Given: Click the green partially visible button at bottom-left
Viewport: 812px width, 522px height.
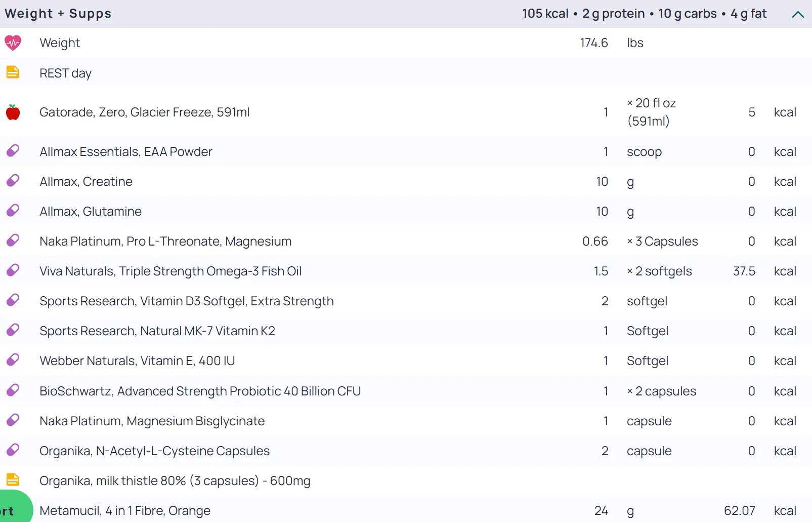Looking at the screenshot, I should tap(15, 506).
